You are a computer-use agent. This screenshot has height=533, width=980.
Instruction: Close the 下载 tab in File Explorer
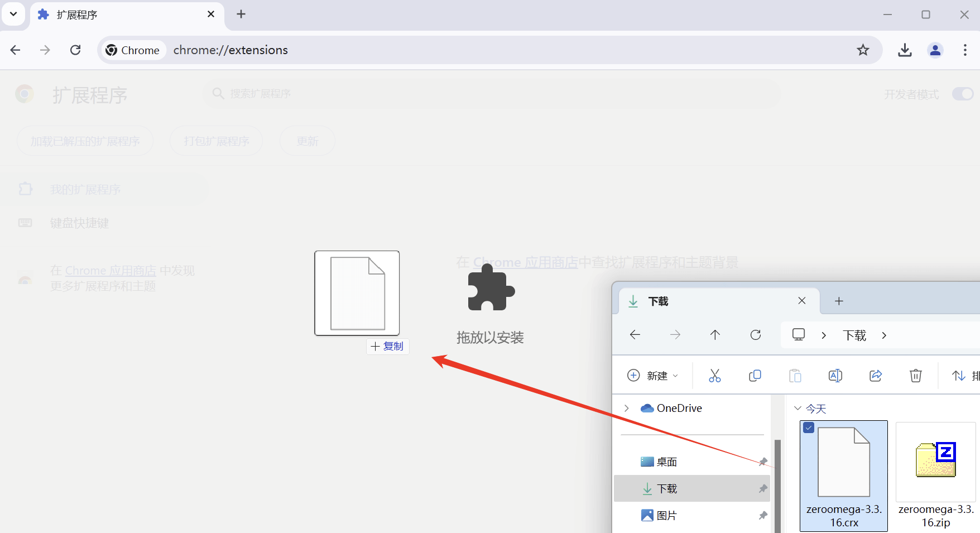point(802,301)
